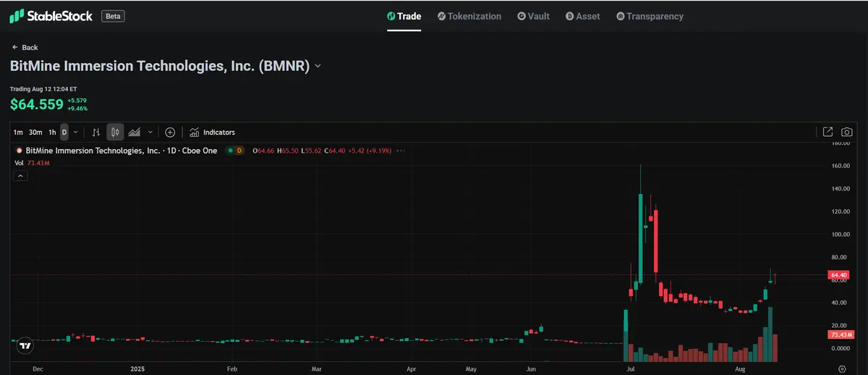Click the 160.00 price scale label
868x375 pixels.
point(840,166)
